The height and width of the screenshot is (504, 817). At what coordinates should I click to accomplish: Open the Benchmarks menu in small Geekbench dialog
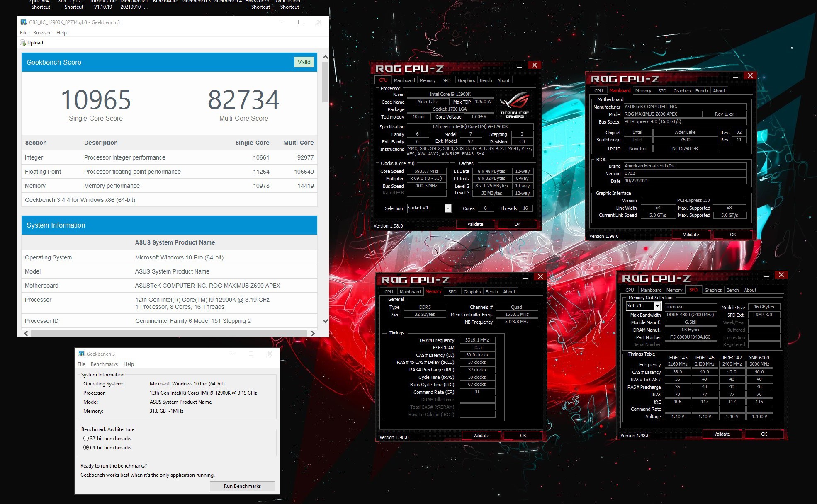[104, 364]
